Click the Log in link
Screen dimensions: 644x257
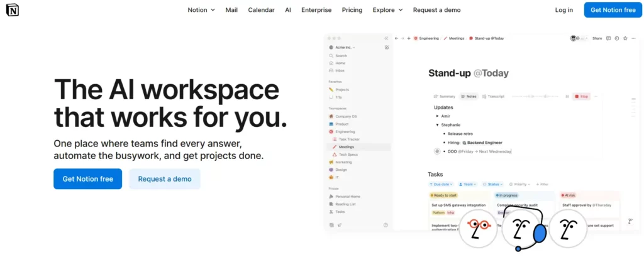coord(564,10)
